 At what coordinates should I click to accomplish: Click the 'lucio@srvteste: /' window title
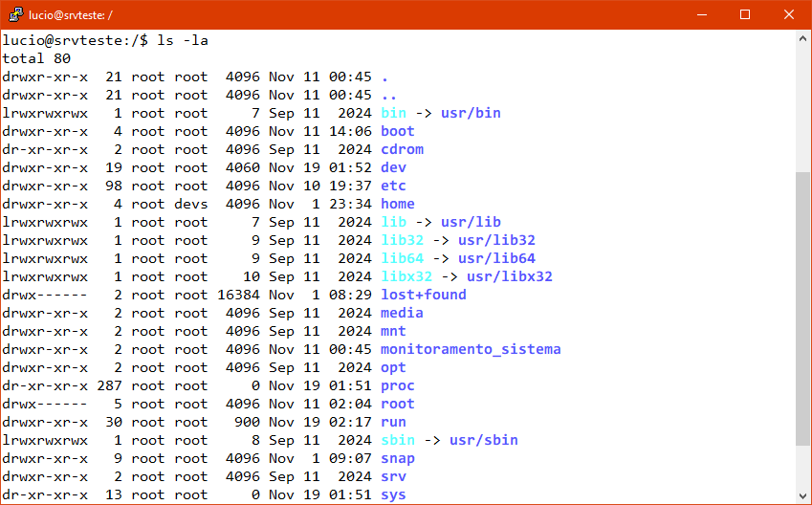coord(71,15)
